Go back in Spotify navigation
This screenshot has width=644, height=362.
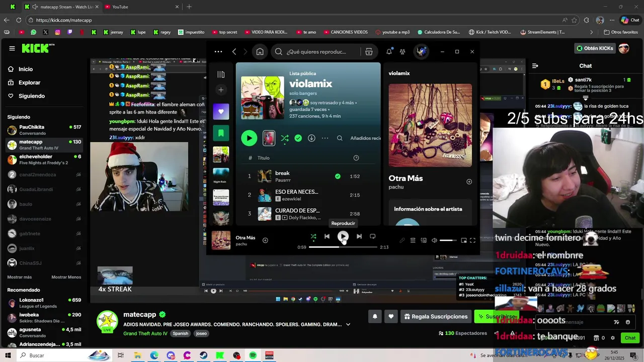234,51
